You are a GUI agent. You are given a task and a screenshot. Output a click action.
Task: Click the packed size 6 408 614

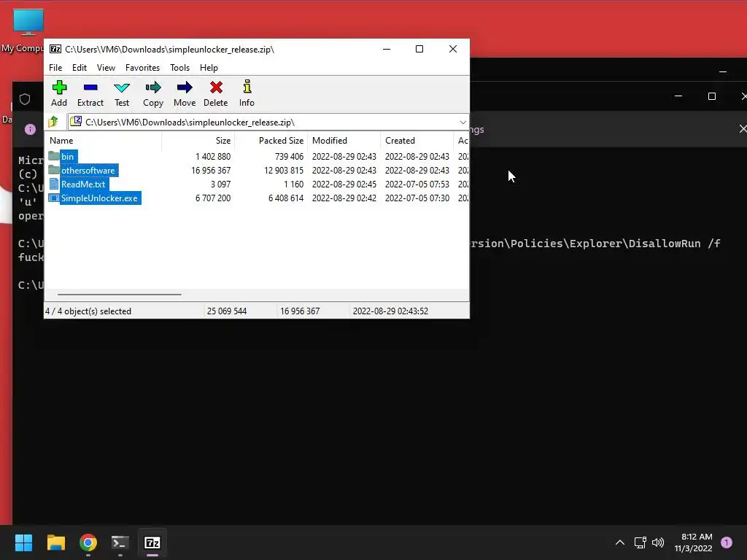285,198
